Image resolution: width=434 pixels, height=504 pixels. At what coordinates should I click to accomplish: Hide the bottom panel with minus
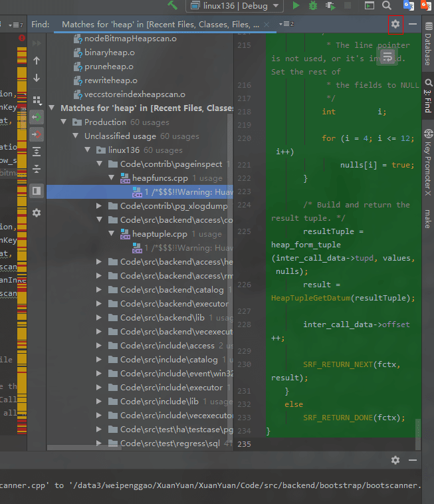(x=413, y=460)
